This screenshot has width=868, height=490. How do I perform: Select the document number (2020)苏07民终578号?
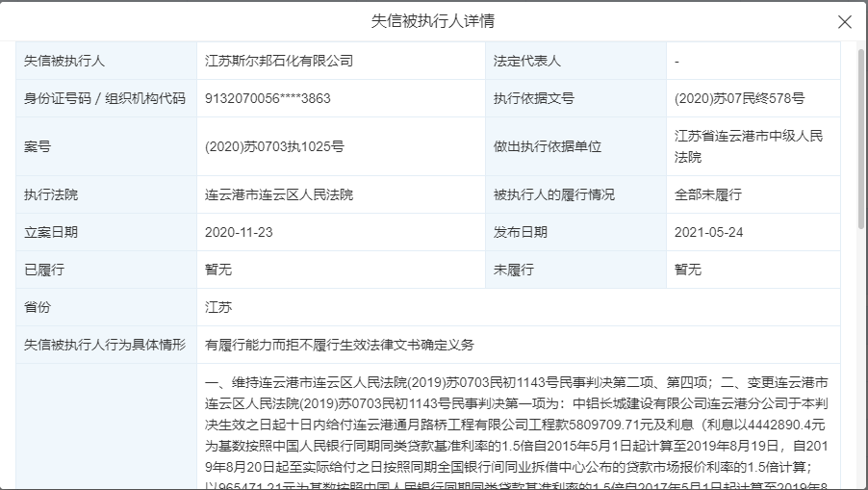[739, 98]
